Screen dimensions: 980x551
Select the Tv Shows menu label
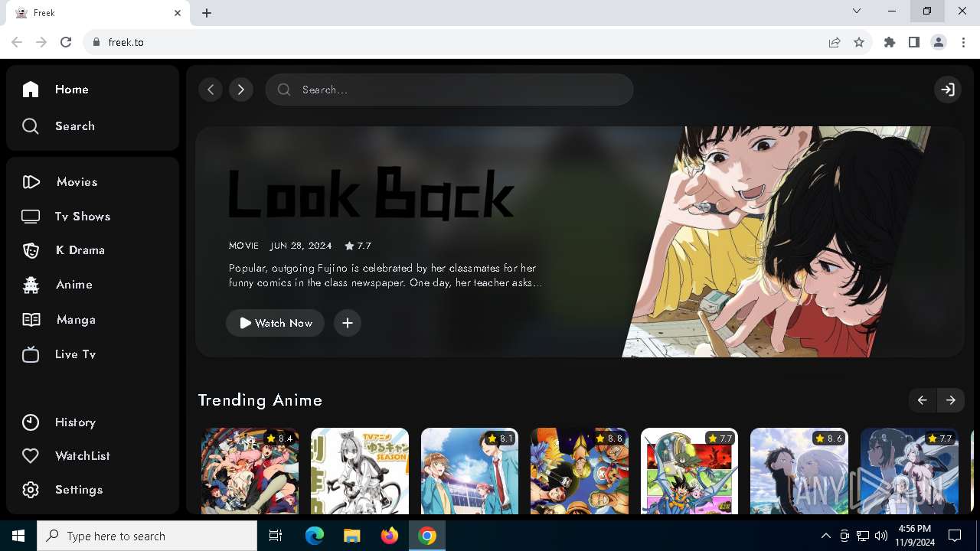pos(83,217)
